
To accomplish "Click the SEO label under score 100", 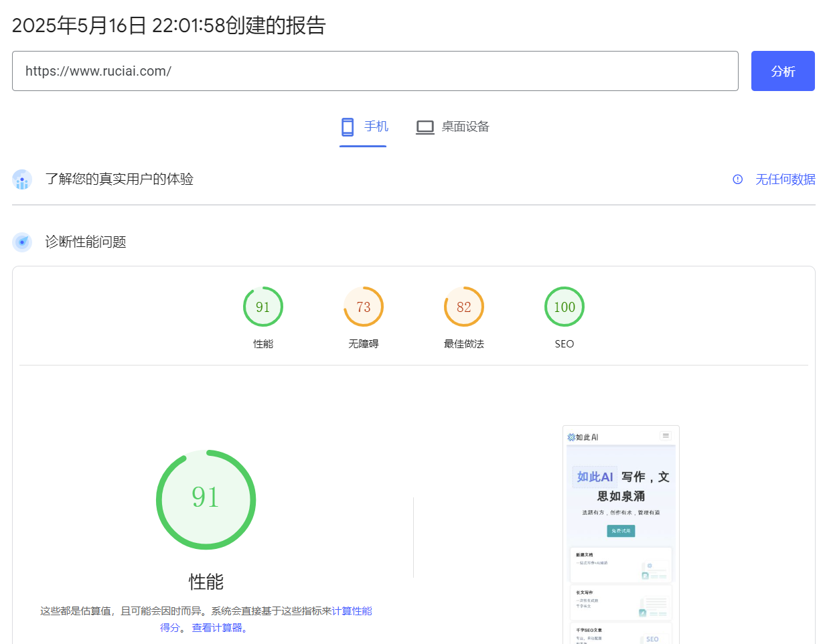I will pyautogui.click(x=565, y=344).
